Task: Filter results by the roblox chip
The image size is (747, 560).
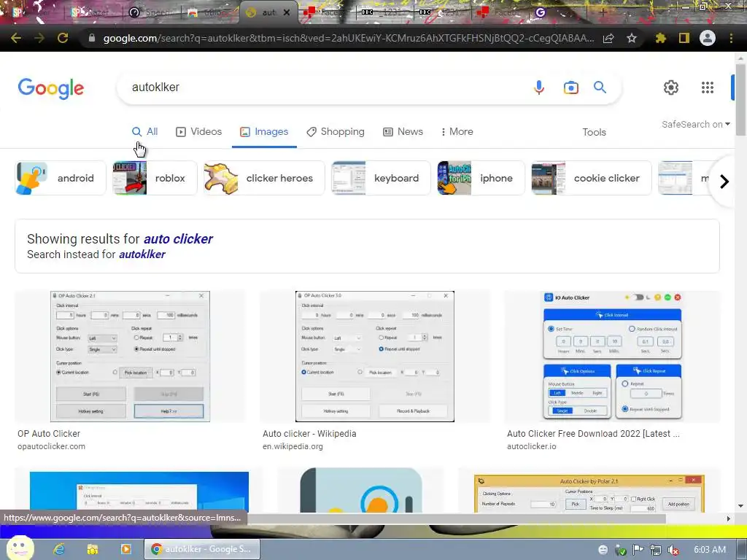Action: point(155,178)
